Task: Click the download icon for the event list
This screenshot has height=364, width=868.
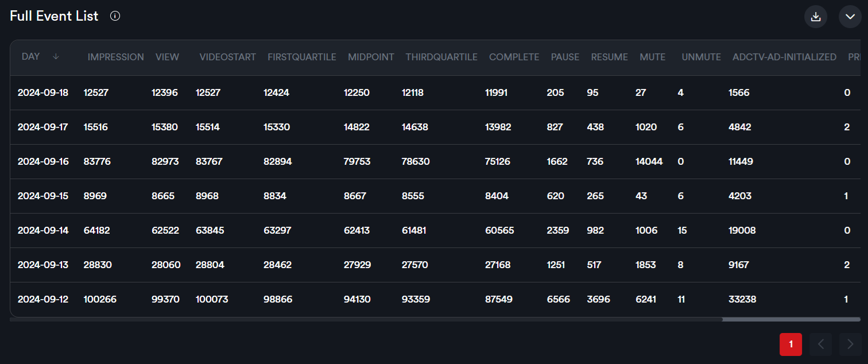Action: pyautogui.click(x=815, y=17)
